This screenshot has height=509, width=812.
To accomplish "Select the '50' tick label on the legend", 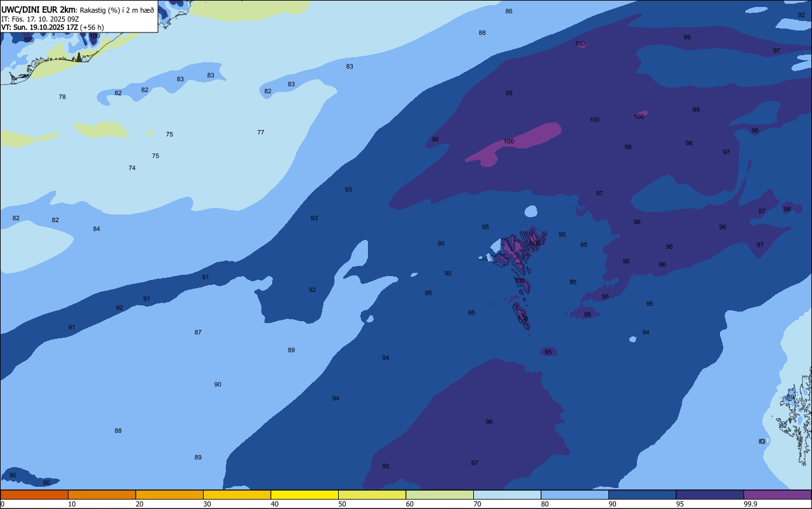I will tap(342, 504).
